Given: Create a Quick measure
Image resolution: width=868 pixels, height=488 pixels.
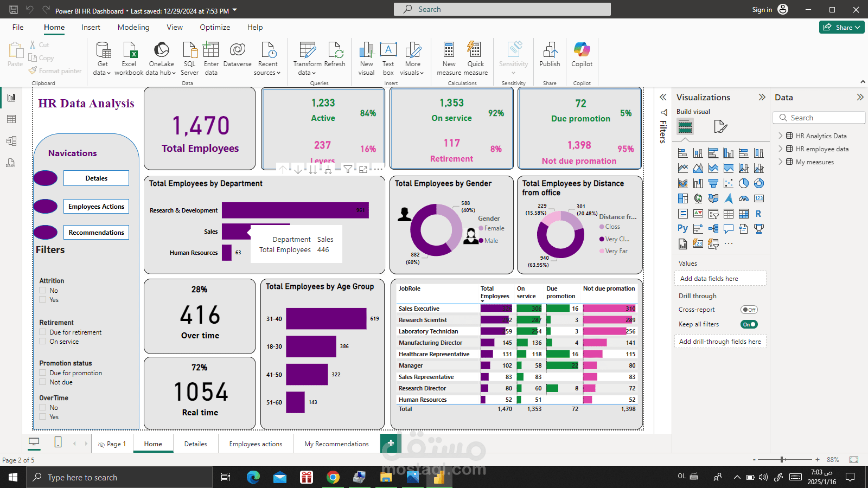Looking at the screenshot, I should 476,59.
